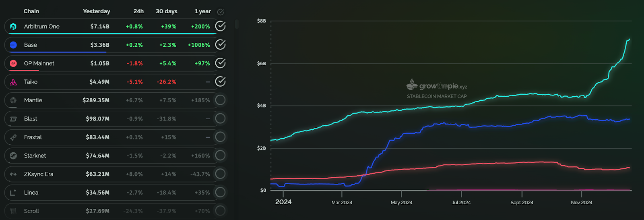
Task: Click the ZKsync Era arrows icon
Action: (x=13, y=174)
